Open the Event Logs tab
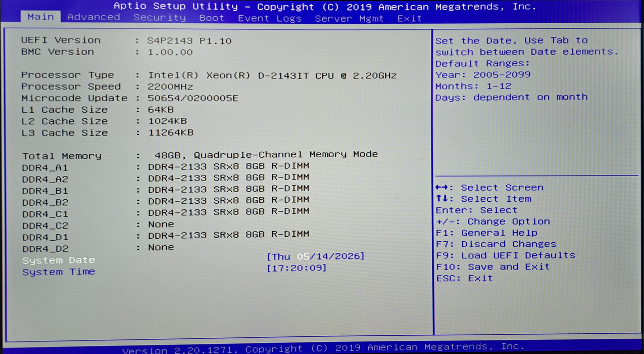 click(x=270, y=18)
